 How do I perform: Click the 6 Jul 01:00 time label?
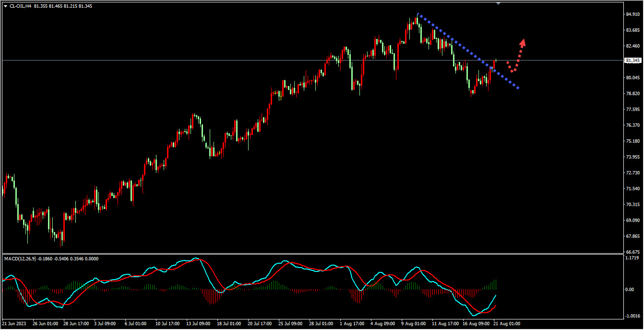pos(135,324)
